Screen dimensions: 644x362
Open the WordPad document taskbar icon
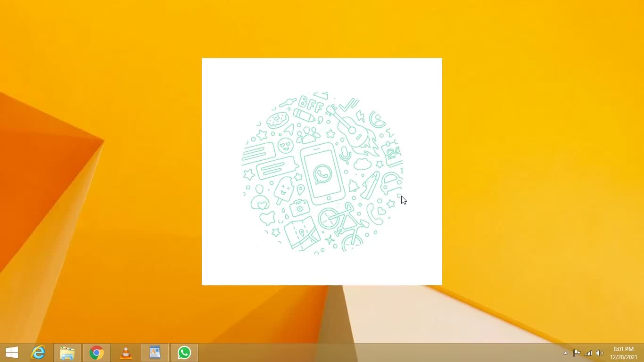point(155,353)
